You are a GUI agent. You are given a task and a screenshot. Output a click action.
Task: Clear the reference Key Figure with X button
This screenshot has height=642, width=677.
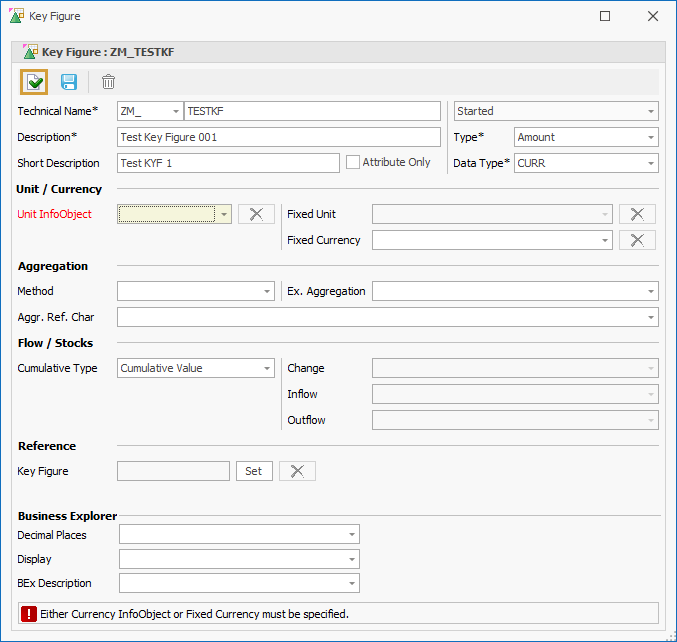[x=297, y=471]
